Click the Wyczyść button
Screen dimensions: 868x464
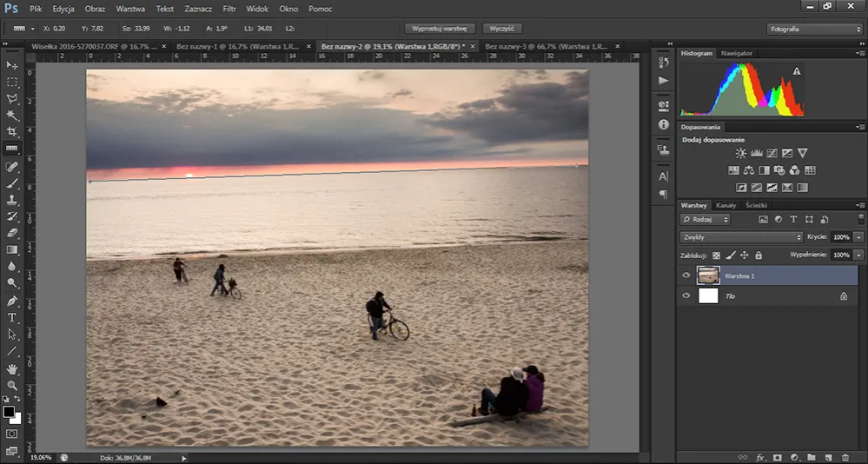coord(502,28)
